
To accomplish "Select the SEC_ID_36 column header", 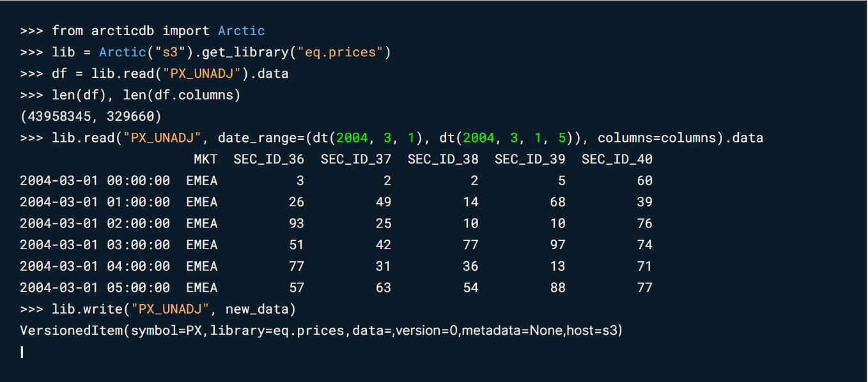I will coord(269,158).
